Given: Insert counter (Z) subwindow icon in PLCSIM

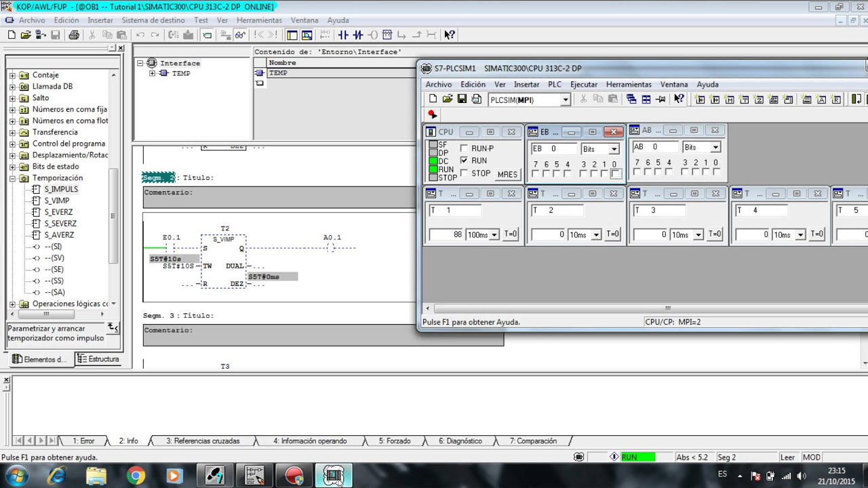Looking at the screenshot, I should tap(759, 99).
